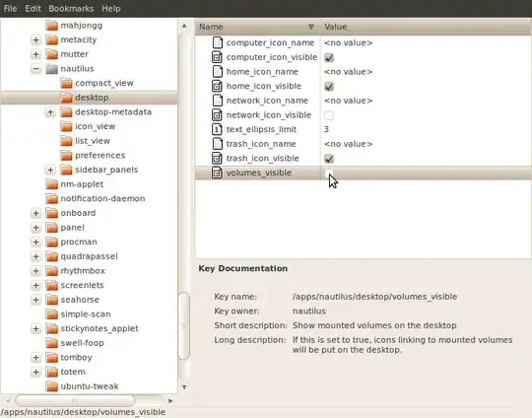
Task: Expand the onboard tree node
Action: (x=36, y=213)
